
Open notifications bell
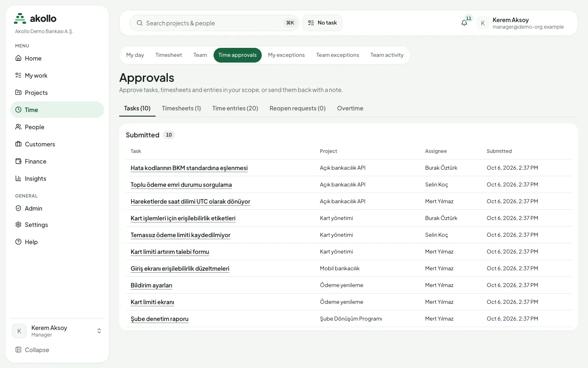point(464,23)
